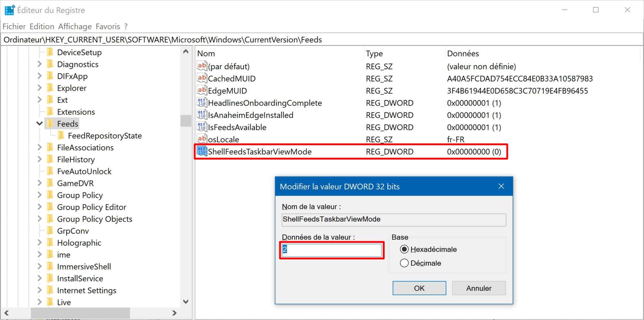Select the Décimale base radio button

point(404,263)
